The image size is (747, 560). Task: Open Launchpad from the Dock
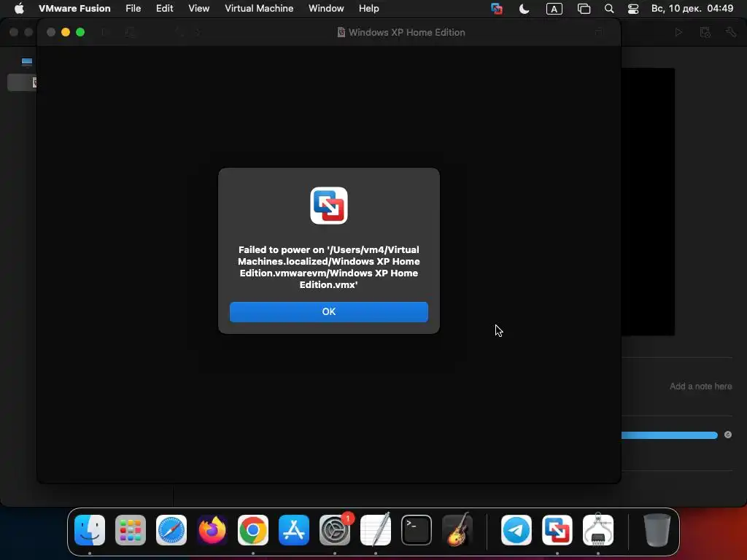point(131,530)
